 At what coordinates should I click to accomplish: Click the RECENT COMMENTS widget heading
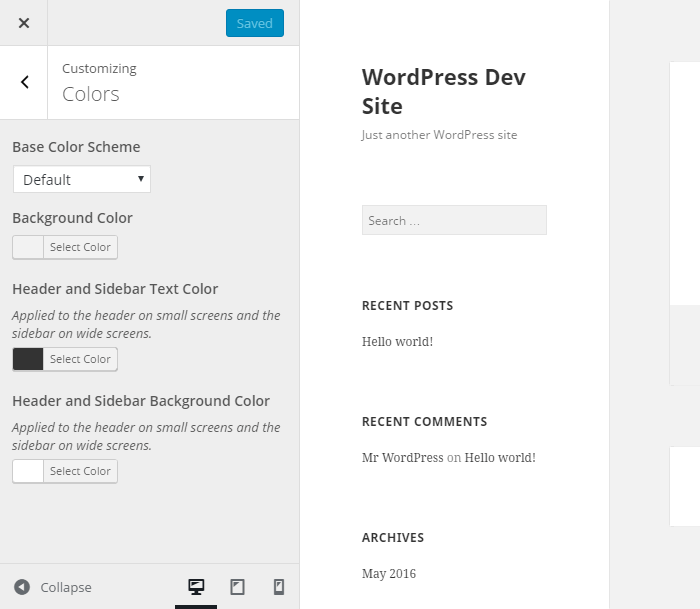[x=425, y=422]
